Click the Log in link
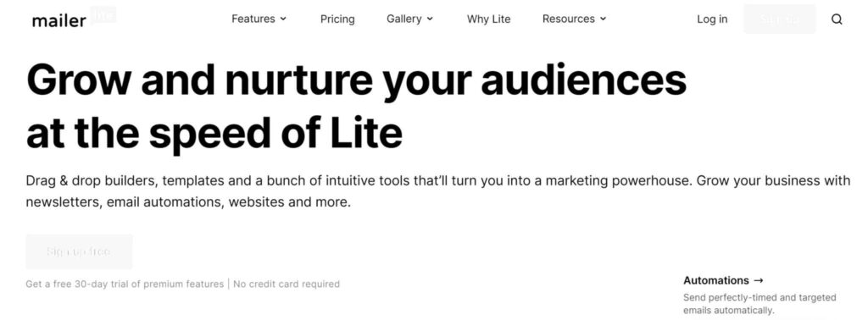 click(712, 19)
